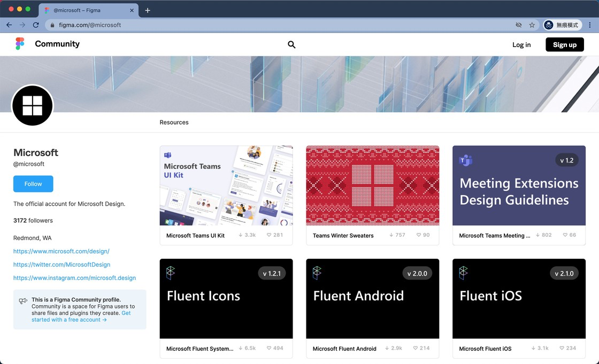
Task: Open the microsoft.com/design link
Action: click(62, 251)
